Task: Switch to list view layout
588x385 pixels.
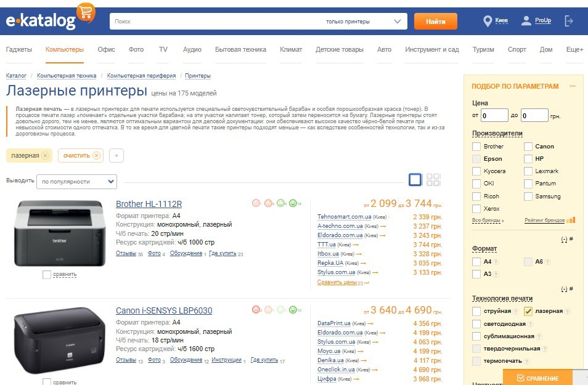Action: (415, 180)
